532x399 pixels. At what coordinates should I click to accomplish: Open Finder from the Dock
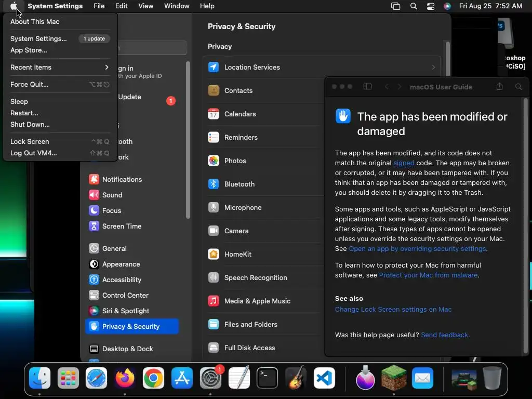point(39,378)
